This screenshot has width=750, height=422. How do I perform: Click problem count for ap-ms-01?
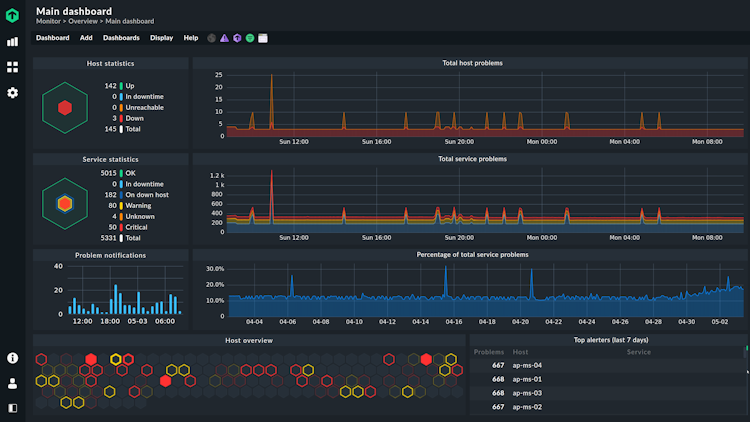tap(498, 379)
